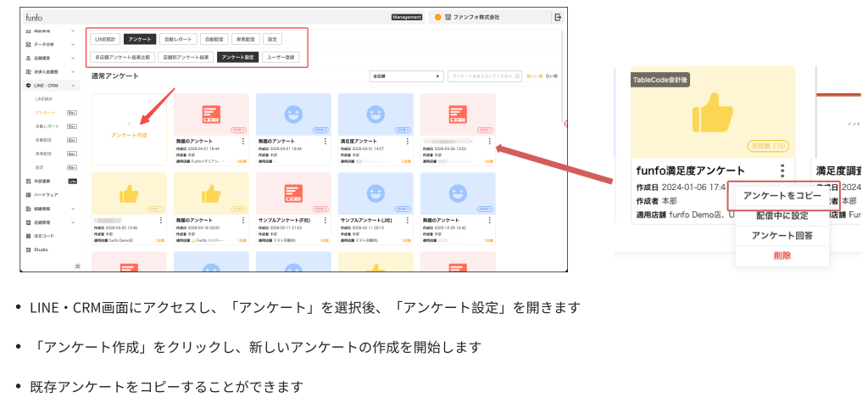Click the plus icon in アンケート作成 tile
The image size is (868, 403).
pos(129,124)
